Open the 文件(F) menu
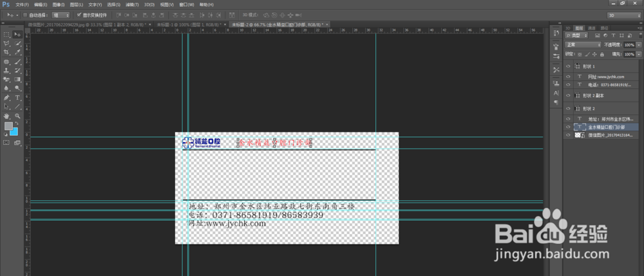 tap(22, 5)
